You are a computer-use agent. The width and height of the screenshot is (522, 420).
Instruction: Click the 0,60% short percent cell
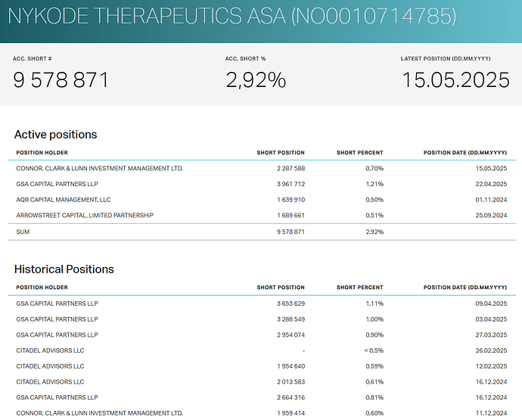click(x=374, y=413)
